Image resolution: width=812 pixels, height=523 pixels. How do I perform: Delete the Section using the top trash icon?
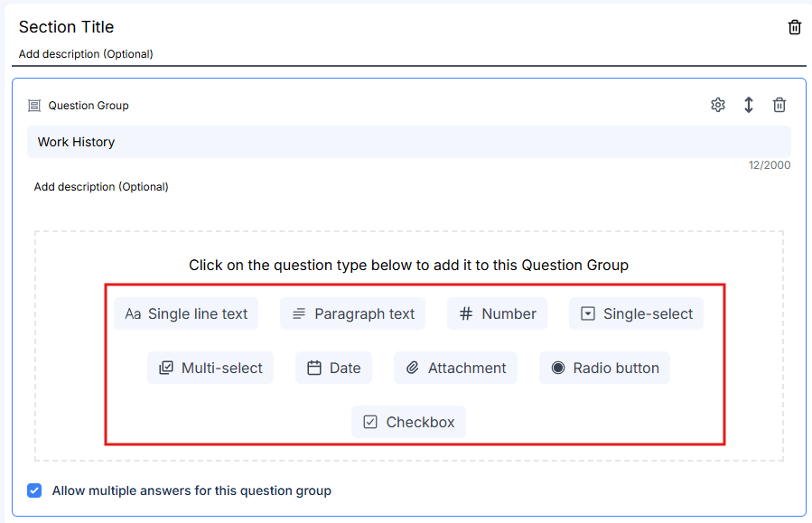(x=794, y=27)
